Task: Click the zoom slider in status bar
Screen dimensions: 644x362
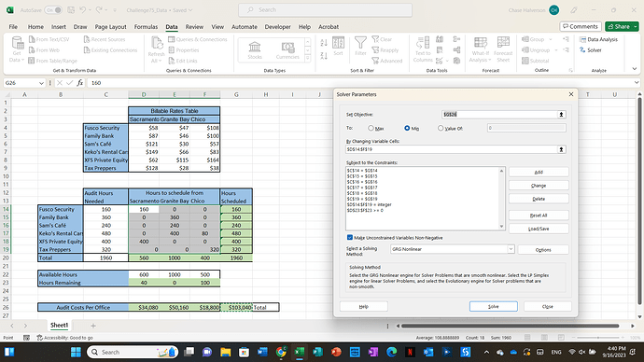Action: pyautogui.click(x=598, y=338)
